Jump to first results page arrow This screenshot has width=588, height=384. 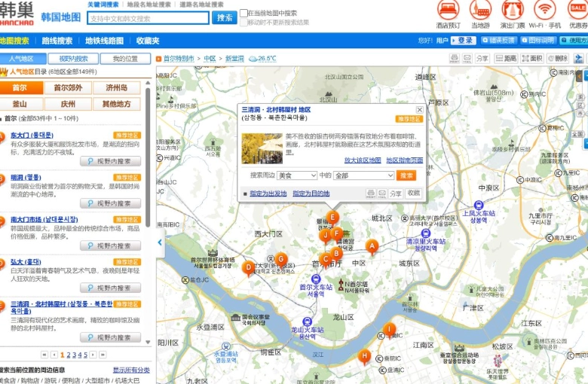[44, 355]
